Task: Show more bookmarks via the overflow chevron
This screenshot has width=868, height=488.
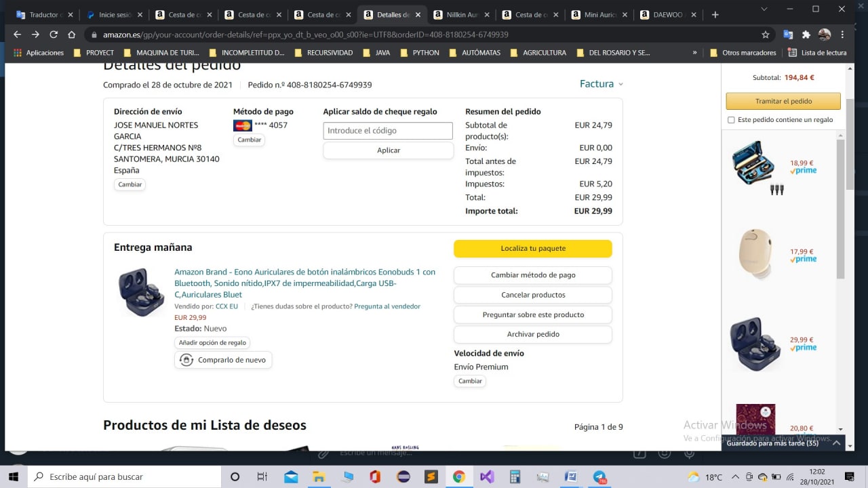Action: [x=694, y=53]
